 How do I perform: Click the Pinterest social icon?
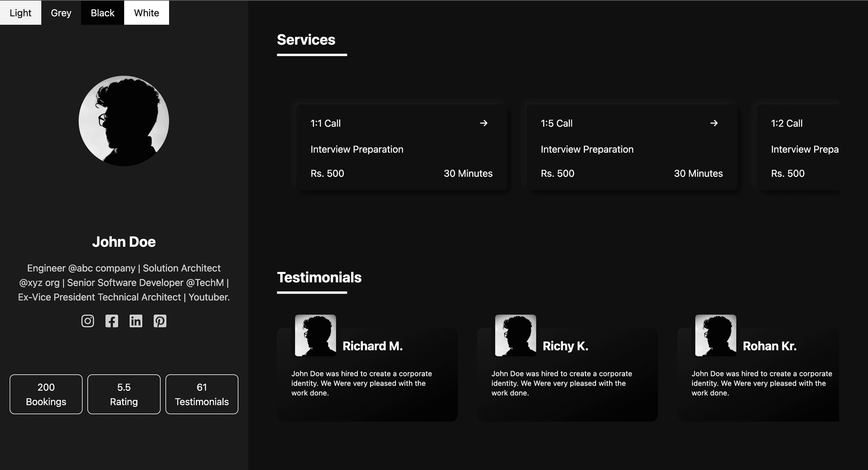[x=160, y=321]
